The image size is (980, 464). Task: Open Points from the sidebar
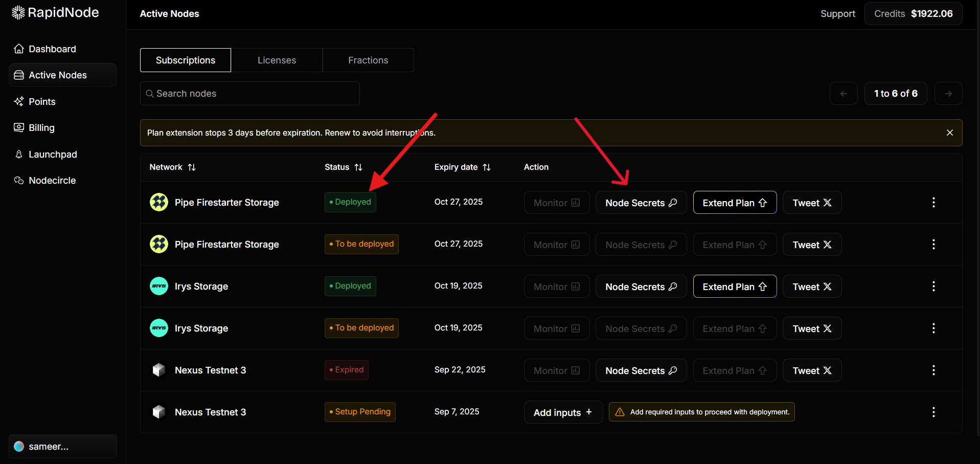[x=42, y=102]
